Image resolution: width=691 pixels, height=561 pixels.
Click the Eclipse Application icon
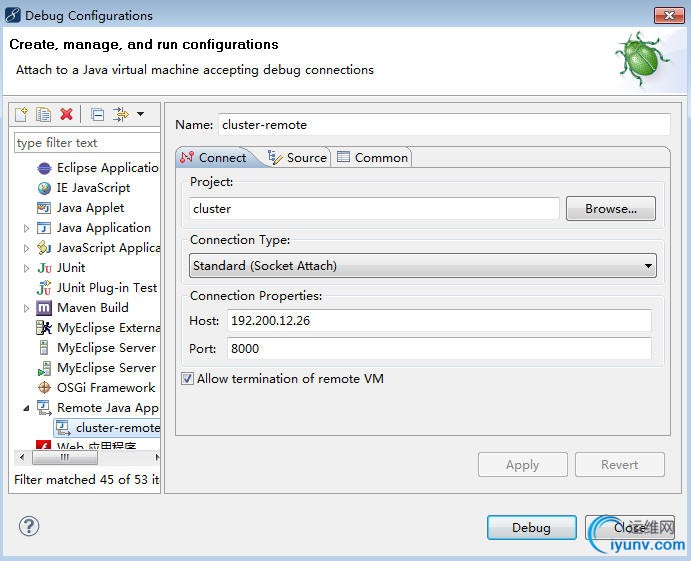44,168
